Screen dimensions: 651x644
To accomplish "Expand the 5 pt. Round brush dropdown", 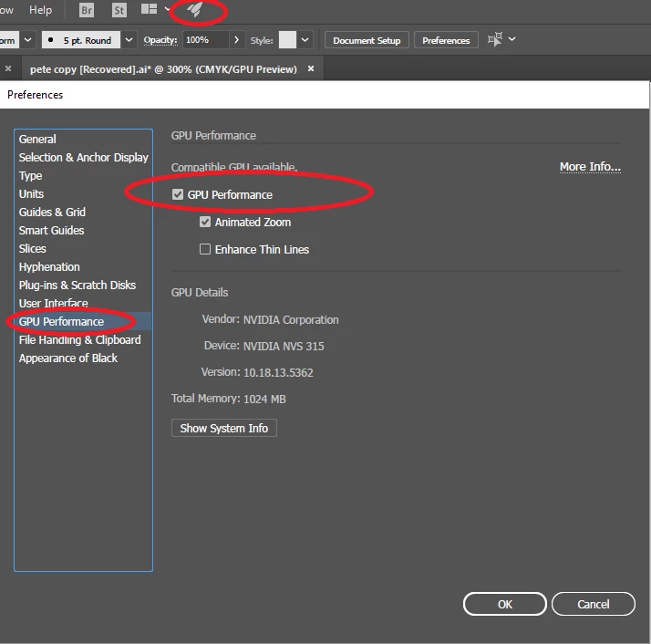I will click(x=129, y=40).
